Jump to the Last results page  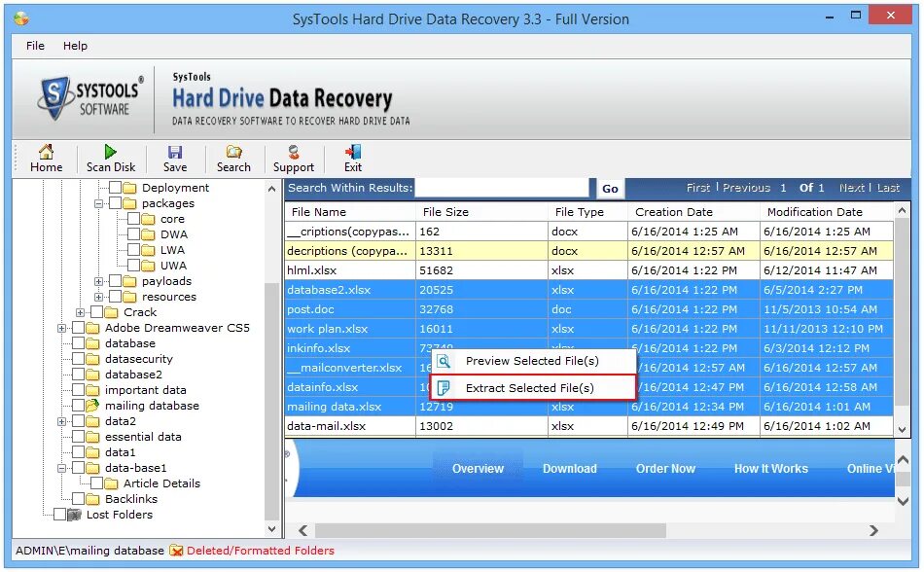[888, 188]
